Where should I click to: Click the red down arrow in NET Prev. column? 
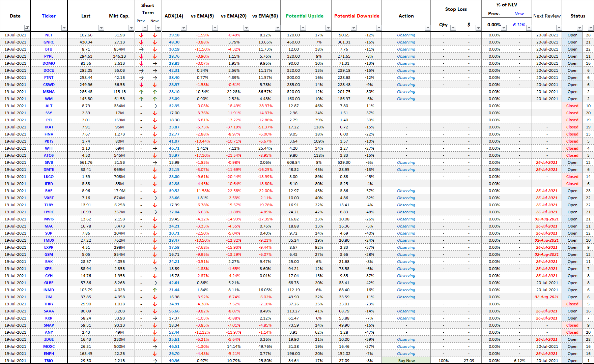point(141,35)
